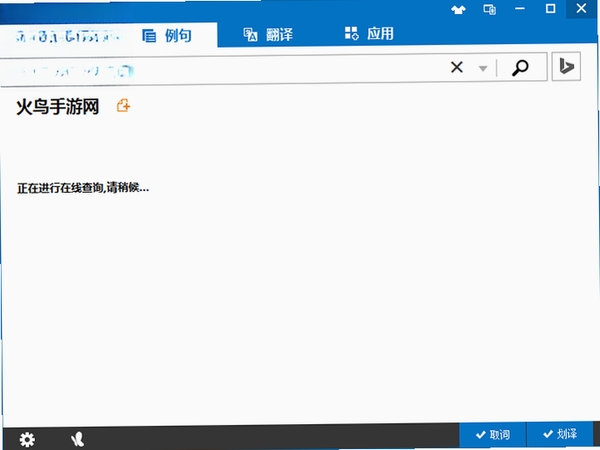
Task: Toggle the 取词 option
Action: click(493, 435)
